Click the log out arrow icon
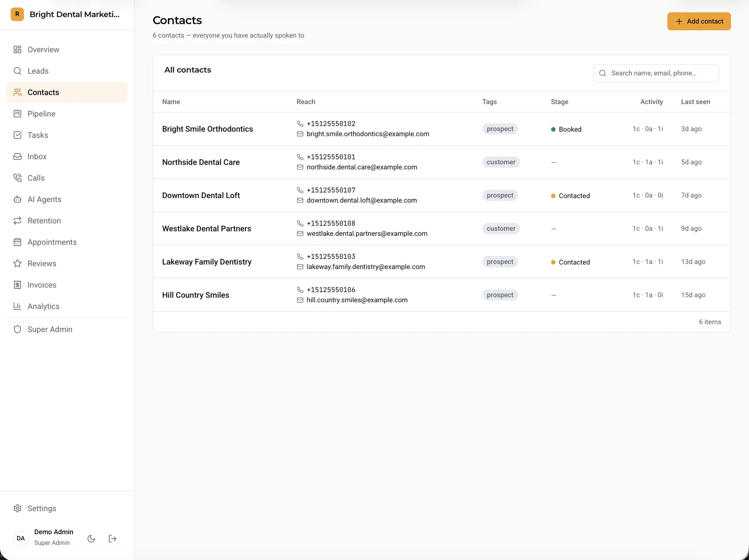749x560 pixels. pyautogui.click(x=112, y=539)
